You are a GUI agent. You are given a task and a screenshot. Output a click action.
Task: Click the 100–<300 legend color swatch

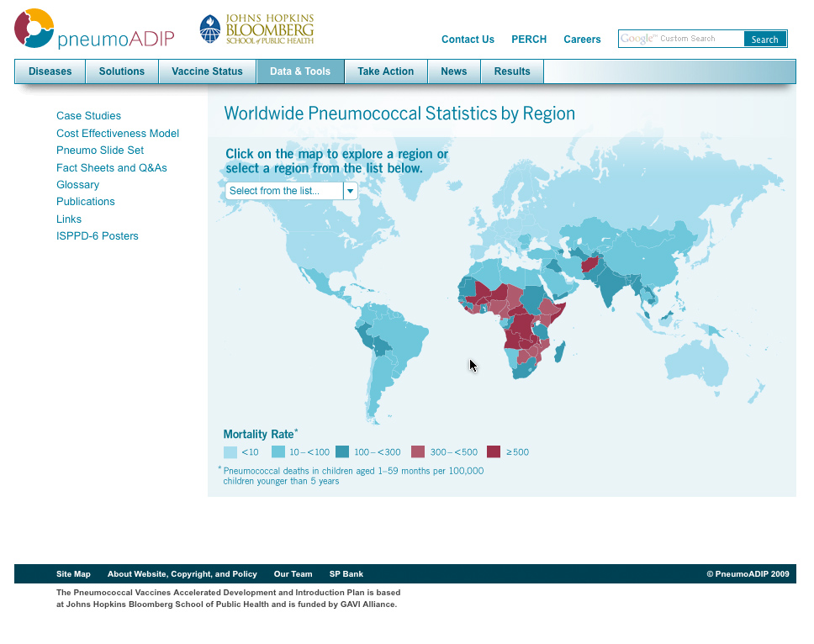pos(342,452)
